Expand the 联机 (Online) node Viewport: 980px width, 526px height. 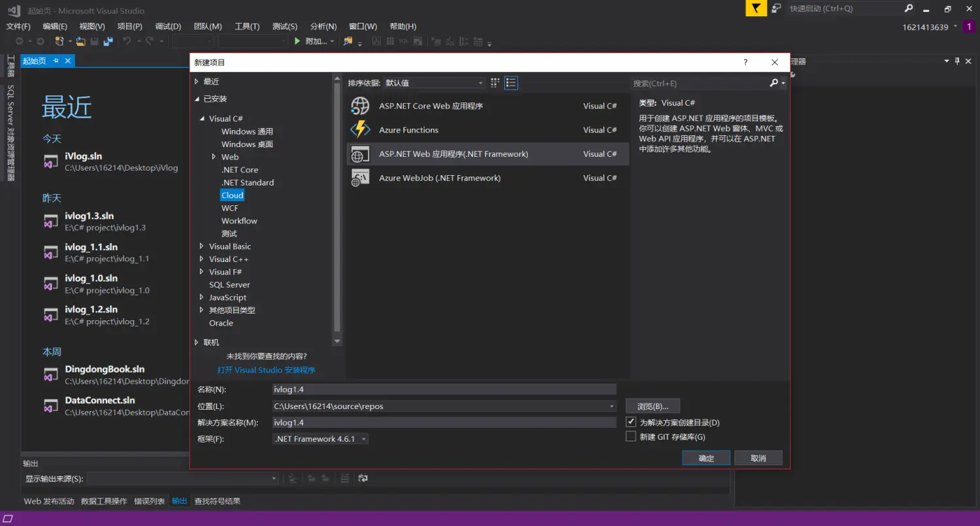pos(197,342)
